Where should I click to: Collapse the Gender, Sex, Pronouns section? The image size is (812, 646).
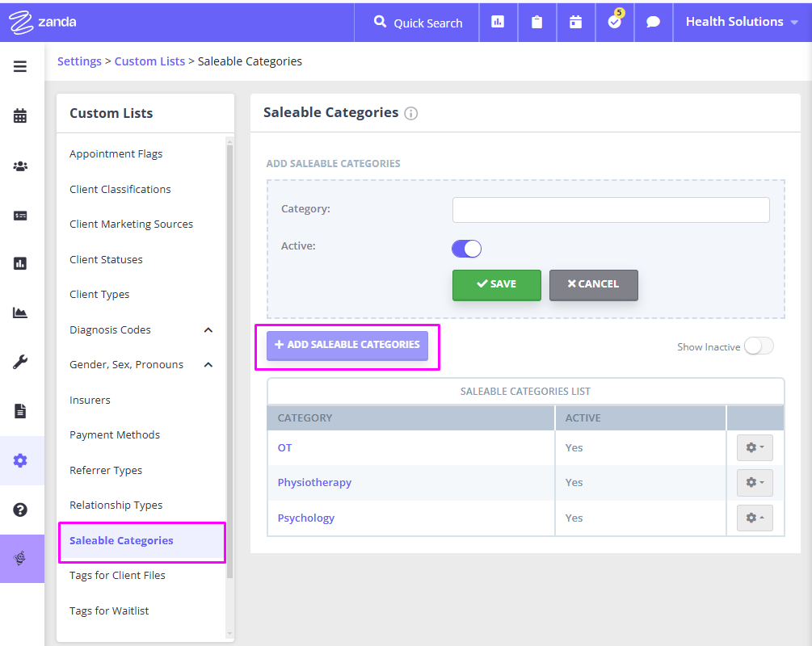tap(208, 364)
